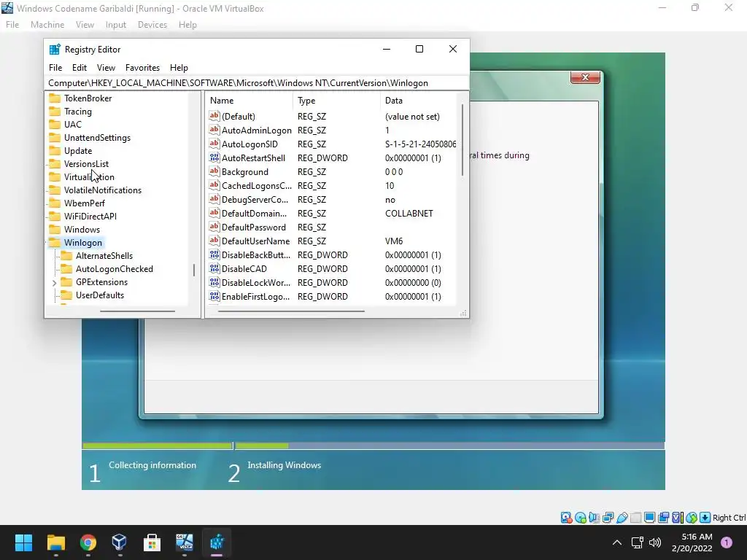
Task: Open the VirtualBox Input menu
Action: (116, 25)
